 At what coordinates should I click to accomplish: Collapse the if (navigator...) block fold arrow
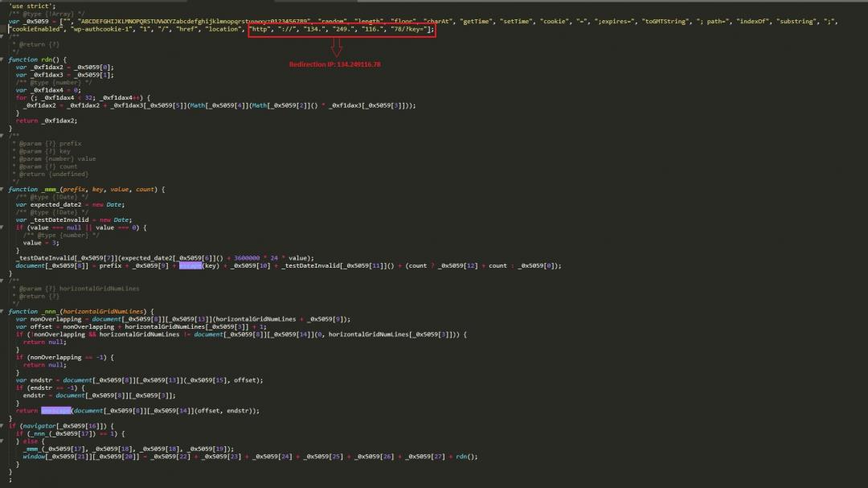point(5,426)
